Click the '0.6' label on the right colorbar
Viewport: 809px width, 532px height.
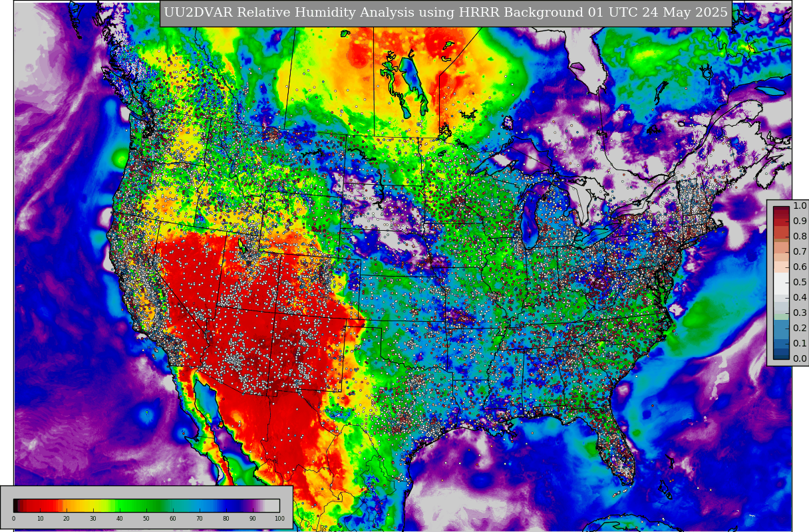(x=800, y=267)
